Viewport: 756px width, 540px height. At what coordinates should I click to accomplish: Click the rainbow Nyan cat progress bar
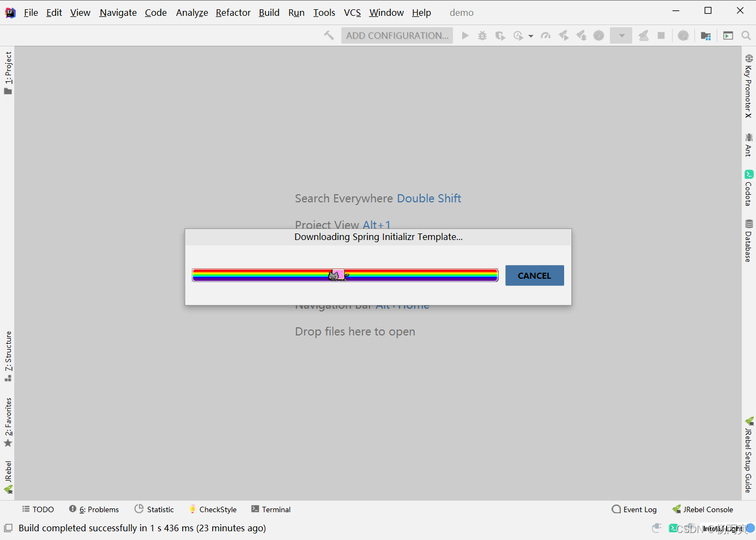click(345, 275)
